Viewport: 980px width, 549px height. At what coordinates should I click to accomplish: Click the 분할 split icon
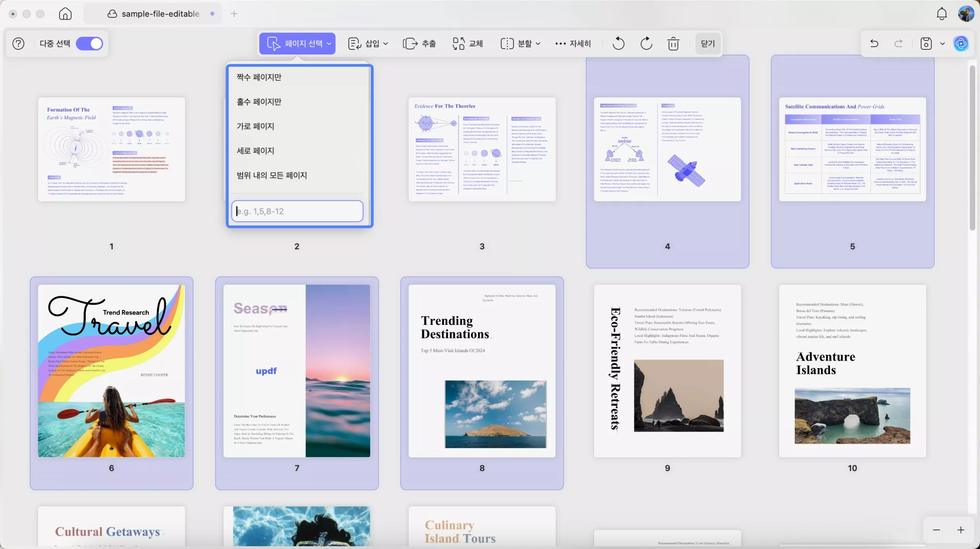507,44
